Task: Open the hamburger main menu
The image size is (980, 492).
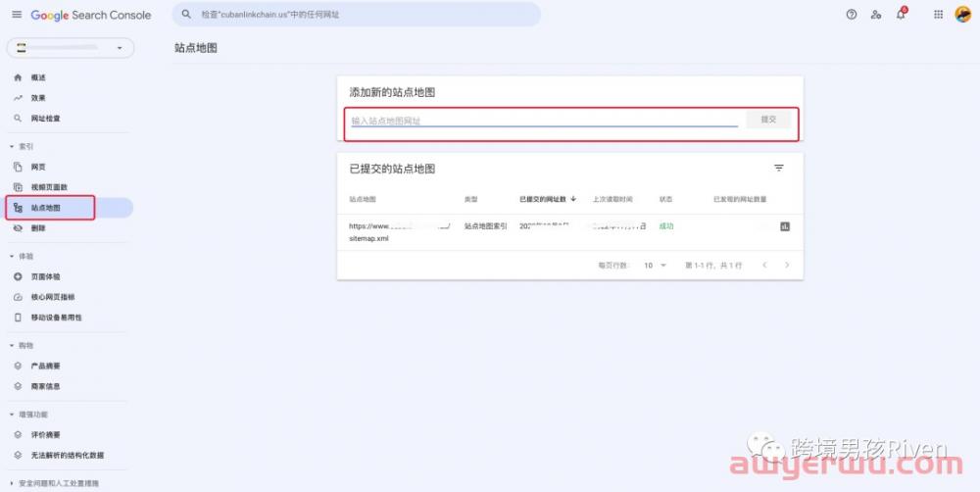Action: [16, 15]
